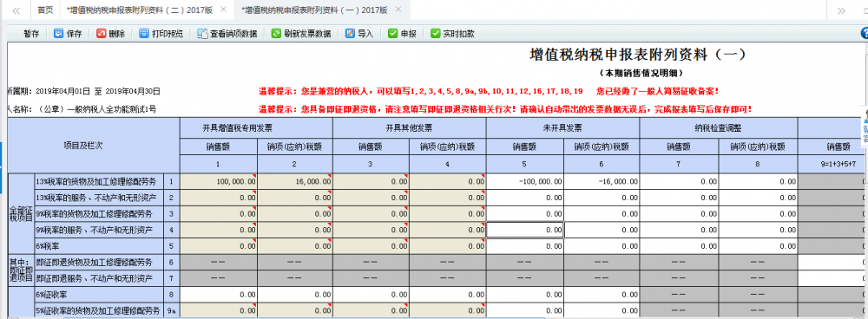The width and height of the screenshot is (868, 319).
Task: Switch to the 首页 tab
Action: (x=45, y=10)
